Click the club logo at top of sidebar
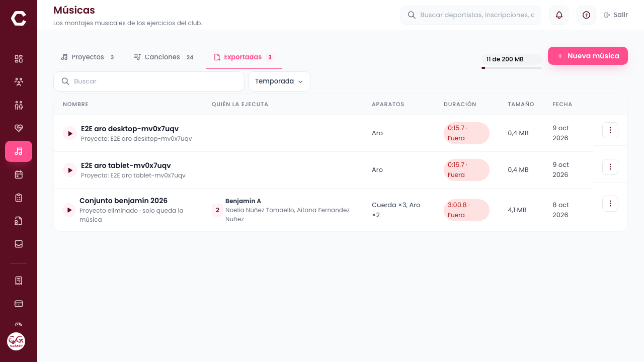The width and height of the screenshot is (644, 362). coord(19,19)
